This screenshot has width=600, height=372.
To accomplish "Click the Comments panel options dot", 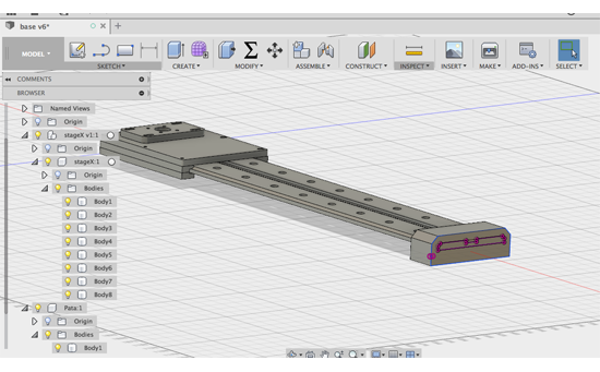I will pyautogui.click(x=141, y=79).
